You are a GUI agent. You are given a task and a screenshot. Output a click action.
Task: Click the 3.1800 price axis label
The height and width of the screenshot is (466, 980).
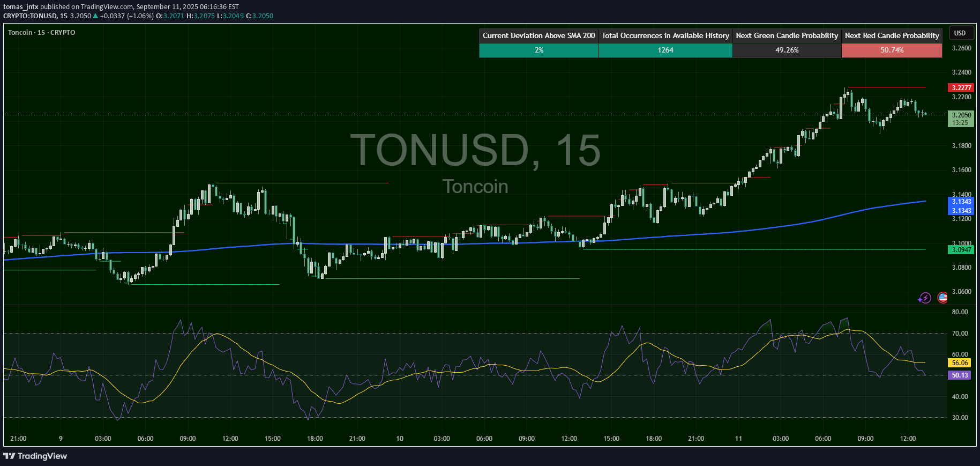point(961,146)
